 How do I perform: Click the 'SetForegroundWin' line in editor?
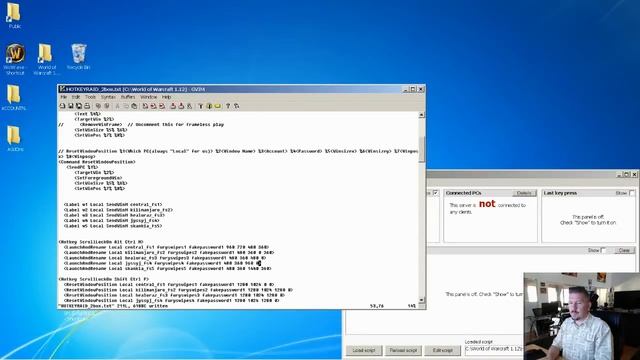click(98, 178)
